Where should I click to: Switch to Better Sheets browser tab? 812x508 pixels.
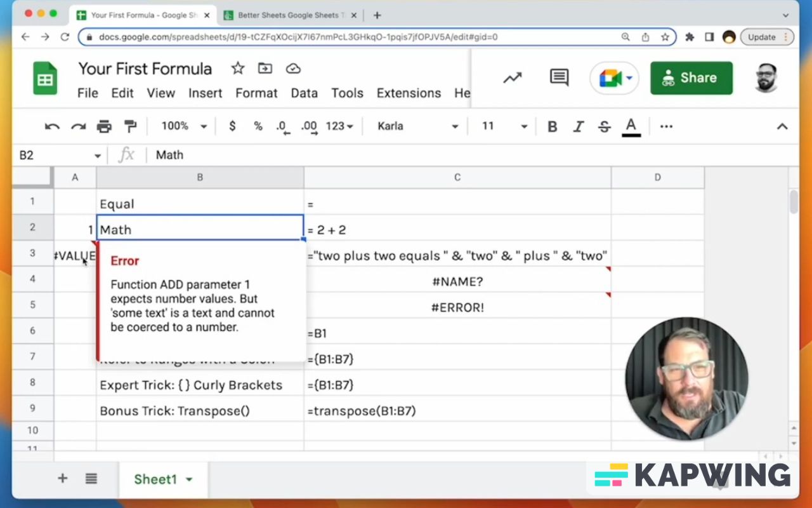[x=290, y=15]
